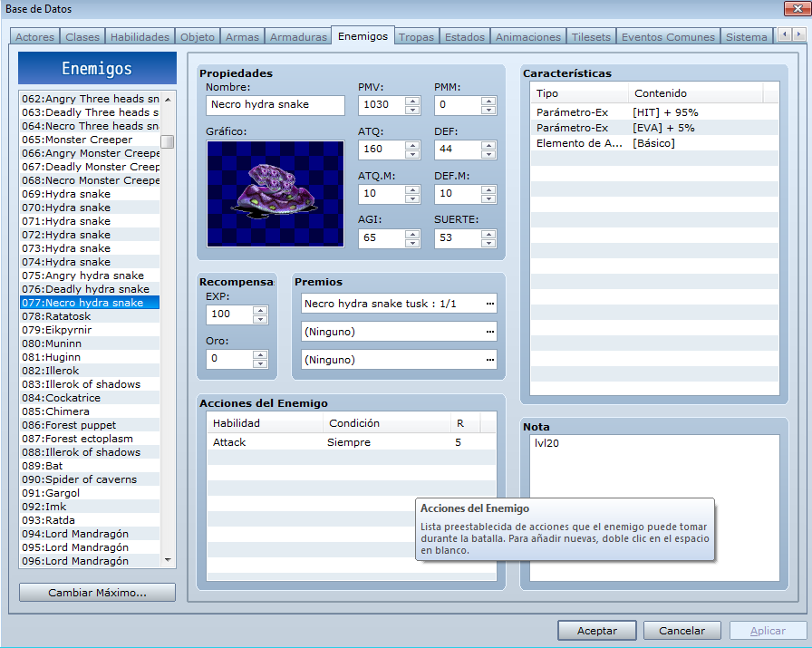
Task: Decrease DEF.M value with down arrow
Action: click(488, 198)
